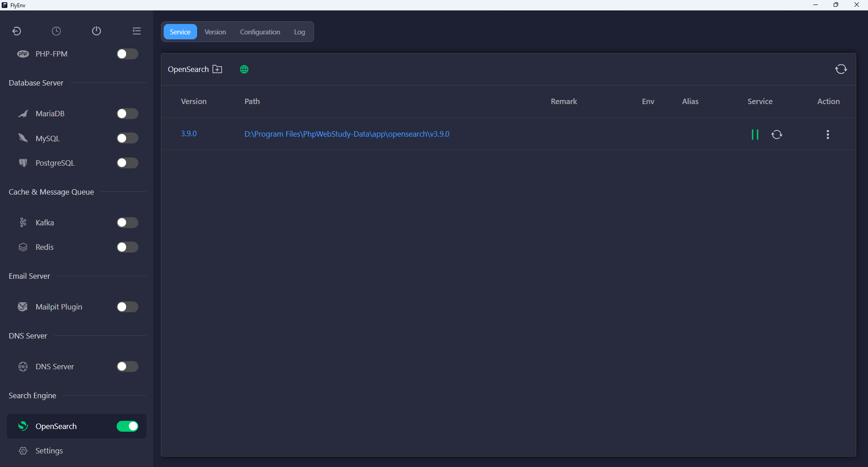Turn on the MariaDB switch

coord(127,114)
